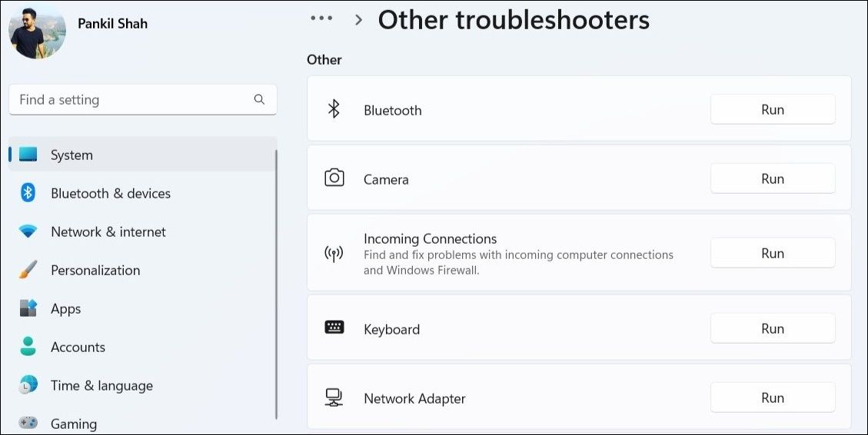Click the search magnifier icon

(x=259, y=99)
